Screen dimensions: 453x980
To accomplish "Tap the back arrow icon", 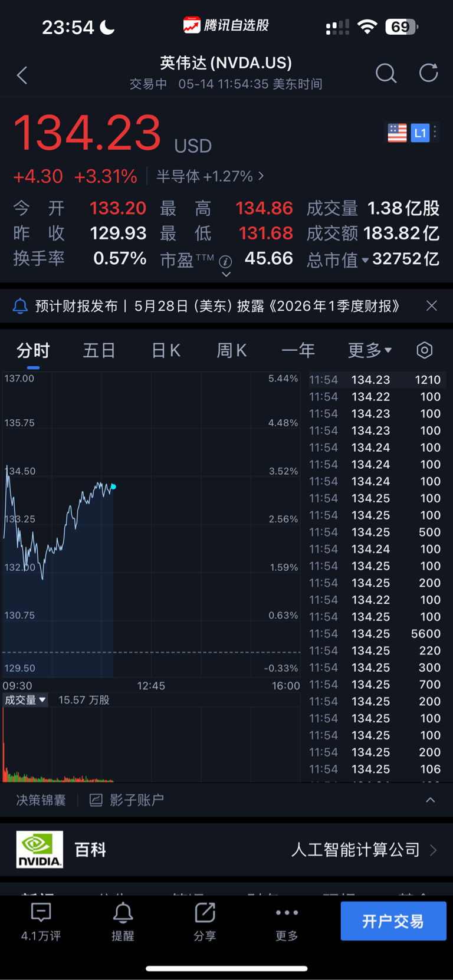I will 22,75.
